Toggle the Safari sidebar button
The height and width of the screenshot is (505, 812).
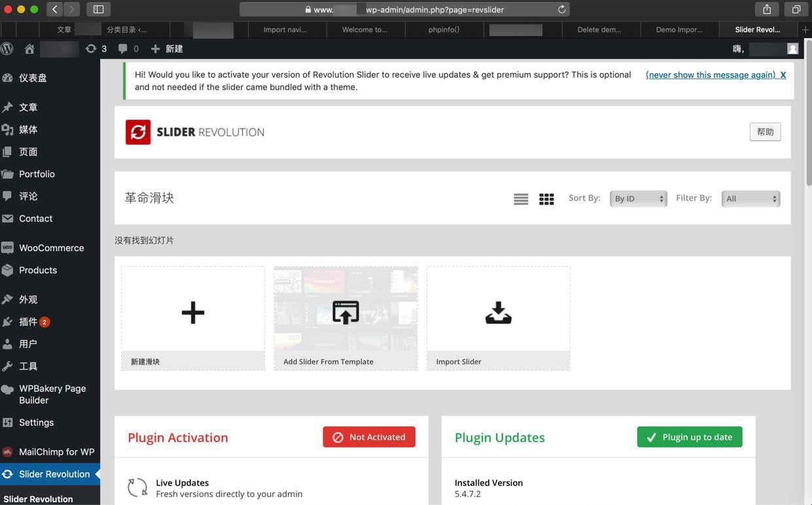click(98, 9)
